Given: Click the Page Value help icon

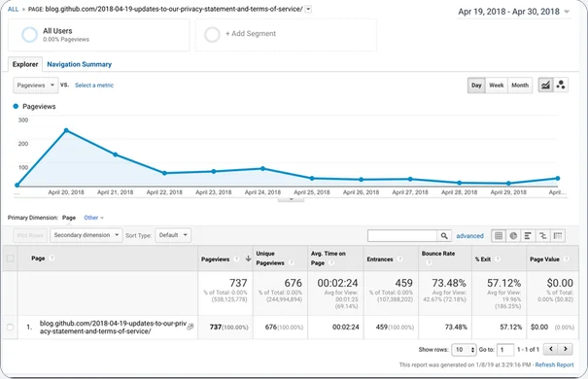Looking at the screenshot, I should click(566, 259).
